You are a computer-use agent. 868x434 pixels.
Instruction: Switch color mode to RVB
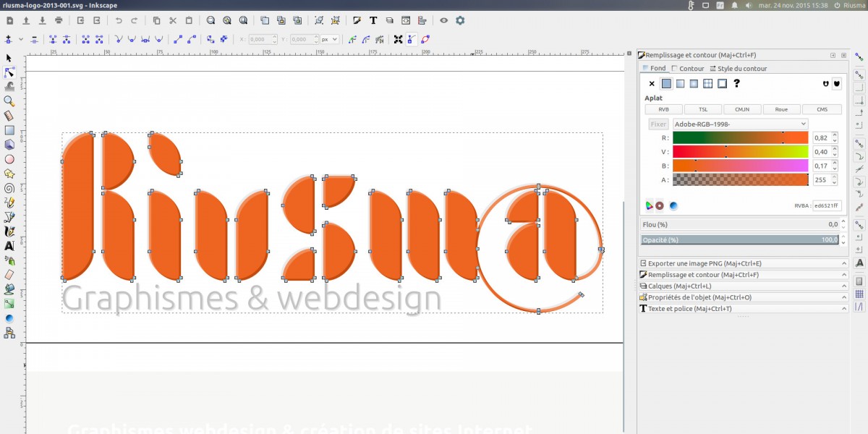point(664,109)
